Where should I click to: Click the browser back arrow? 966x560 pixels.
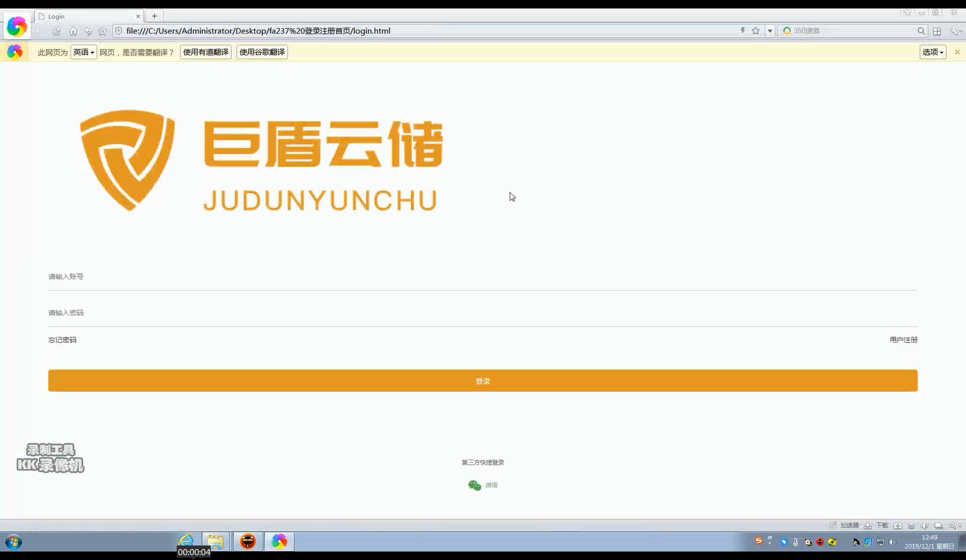pyautogui.click(x=39, y=31)
